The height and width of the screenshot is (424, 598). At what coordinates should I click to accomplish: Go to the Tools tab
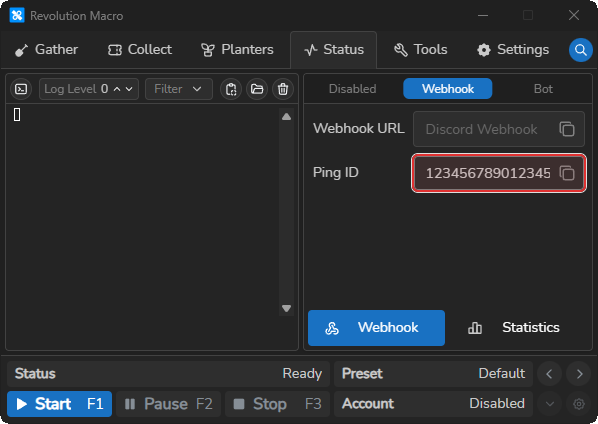coord(420,50)
